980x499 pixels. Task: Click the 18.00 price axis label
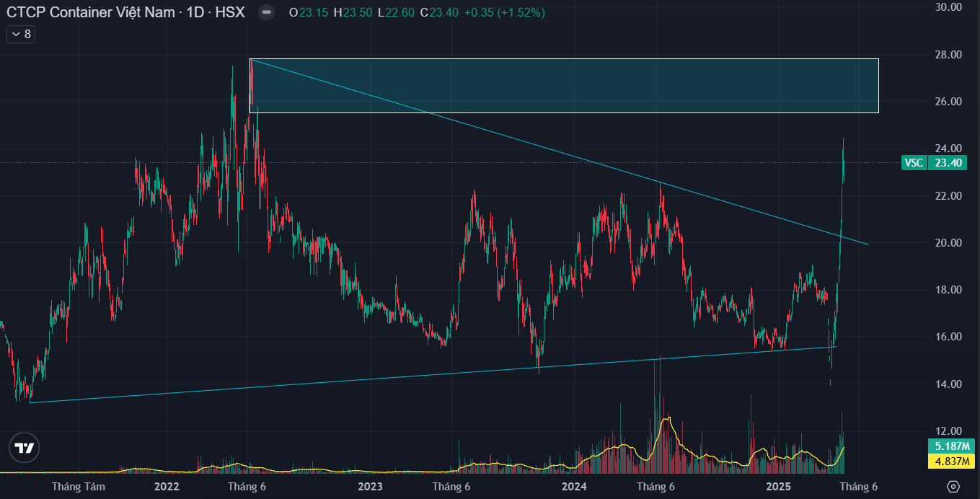pos(948,290)
